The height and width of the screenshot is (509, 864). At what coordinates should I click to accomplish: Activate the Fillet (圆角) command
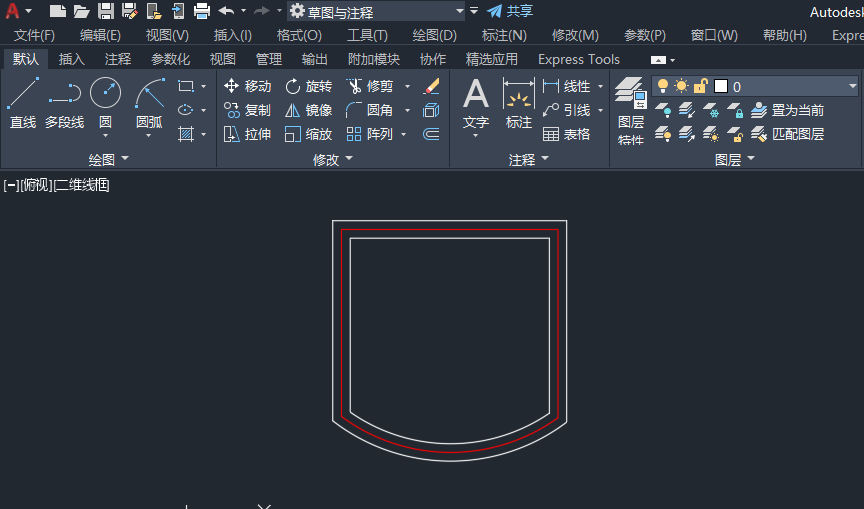coord(370,110)
